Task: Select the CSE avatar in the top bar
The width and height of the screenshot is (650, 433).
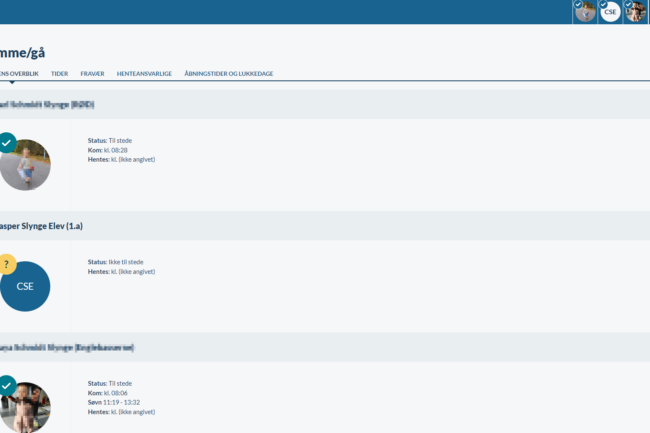Action: pos(611,13)
